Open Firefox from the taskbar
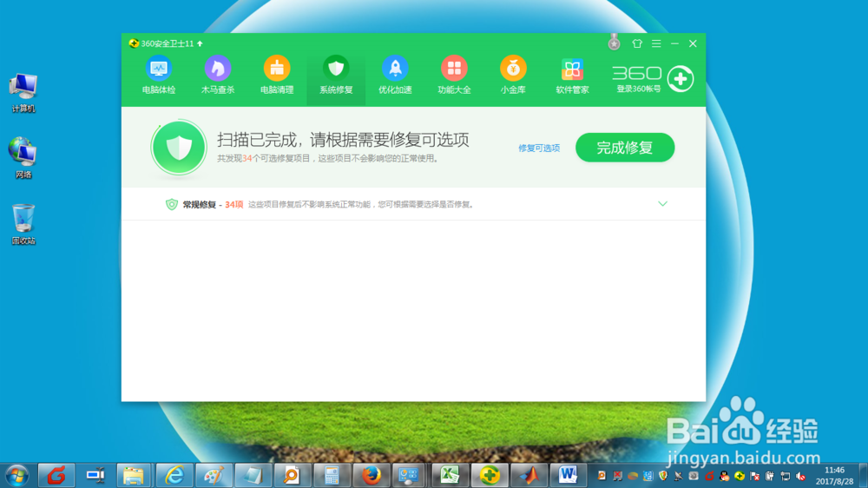Screen dimensions: 868x488 pos(371,475)
